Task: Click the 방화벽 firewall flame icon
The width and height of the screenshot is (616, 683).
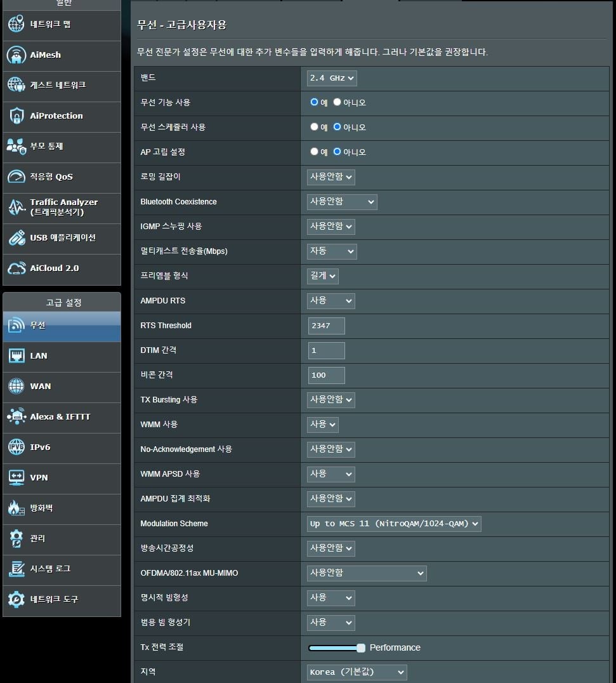Action: tap(16, 508)
